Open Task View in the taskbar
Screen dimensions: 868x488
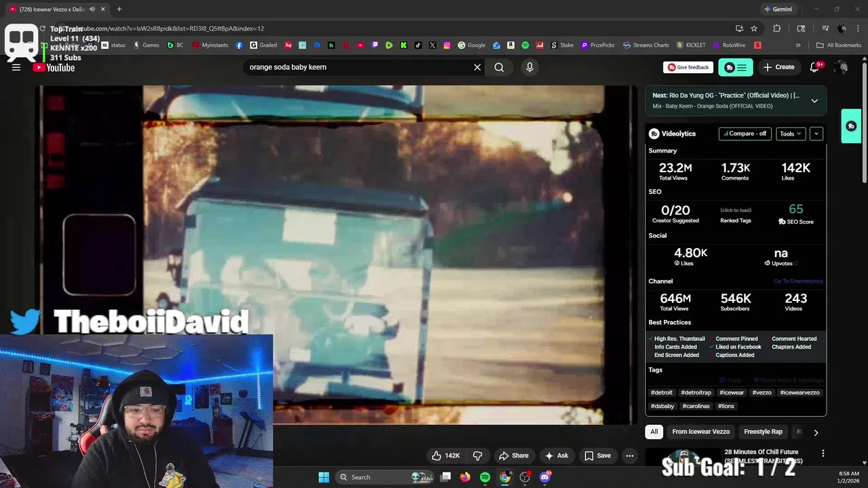tap(446, 477)
